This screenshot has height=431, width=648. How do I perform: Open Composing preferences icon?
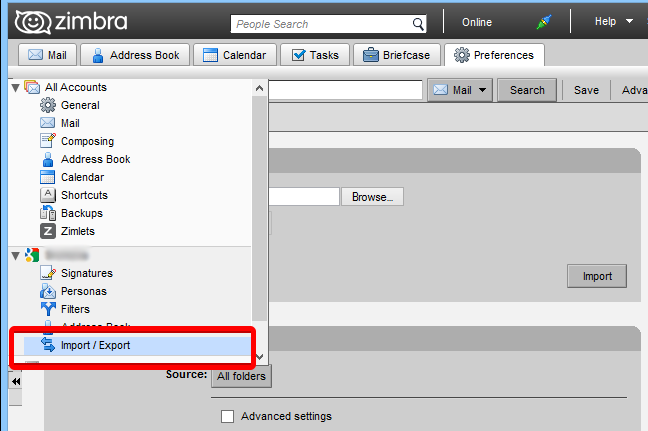pyautogui.click(x=48, y=140)
